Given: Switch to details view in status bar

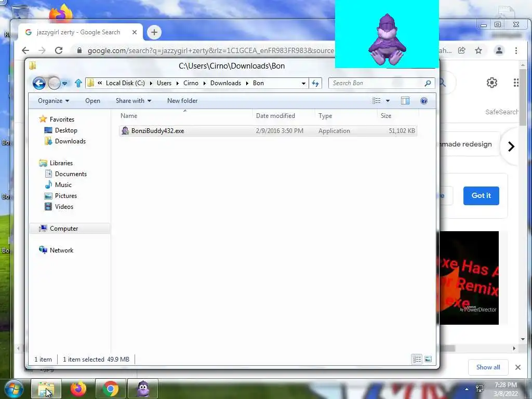Looking at the screenshot, I should [417, 359].
